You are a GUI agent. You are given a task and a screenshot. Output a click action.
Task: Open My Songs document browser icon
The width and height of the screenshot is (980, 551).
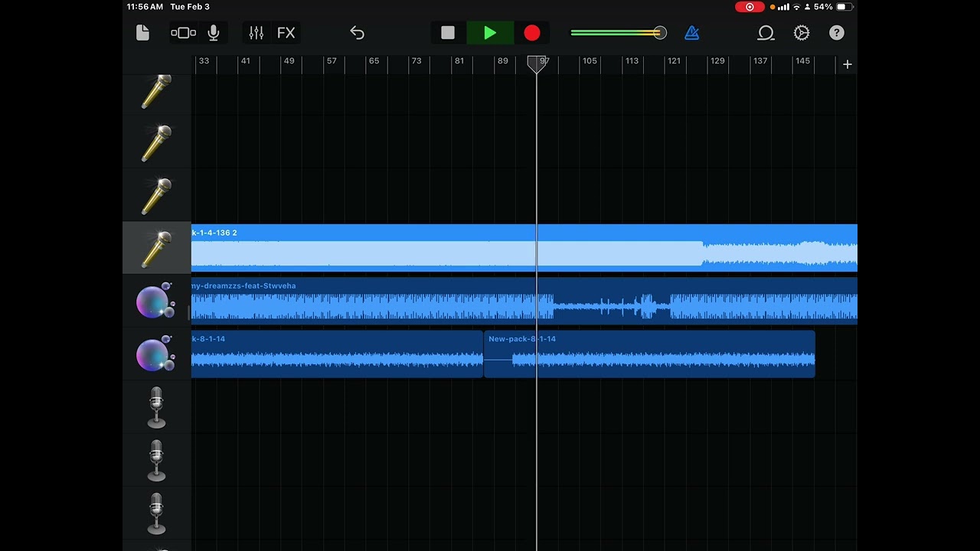[x=142, y=33]
